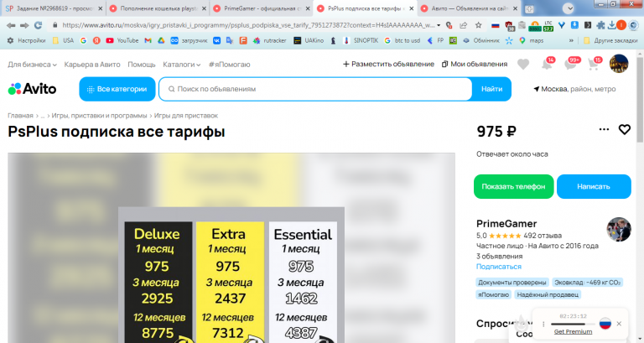This screenshot has width=644, height=343.
Task: Open the favorites heart icon in Avito header
Action: tap(523, 64)
